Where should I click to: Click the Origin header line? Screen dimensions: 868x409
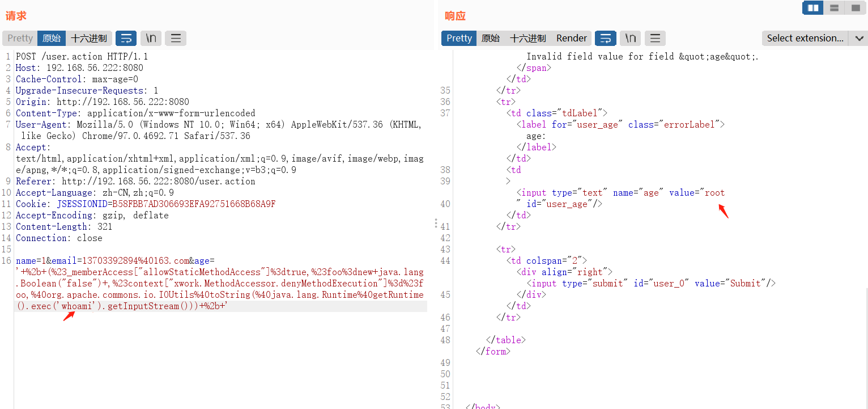[x=103, y=102]
